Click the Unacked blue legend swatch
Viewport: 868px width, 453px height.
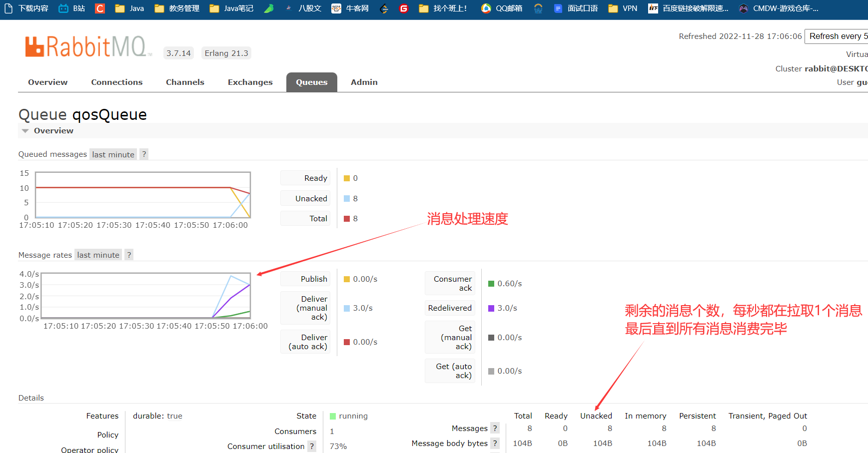[x=347, y=199]
